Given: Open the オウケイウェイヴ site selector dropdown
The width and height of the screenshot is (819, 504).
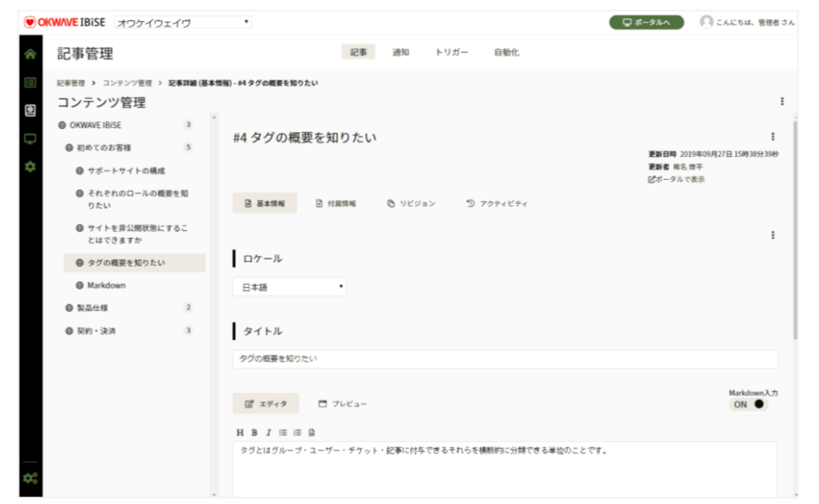Looking at the screenshot, I should [x=183, y=22].
